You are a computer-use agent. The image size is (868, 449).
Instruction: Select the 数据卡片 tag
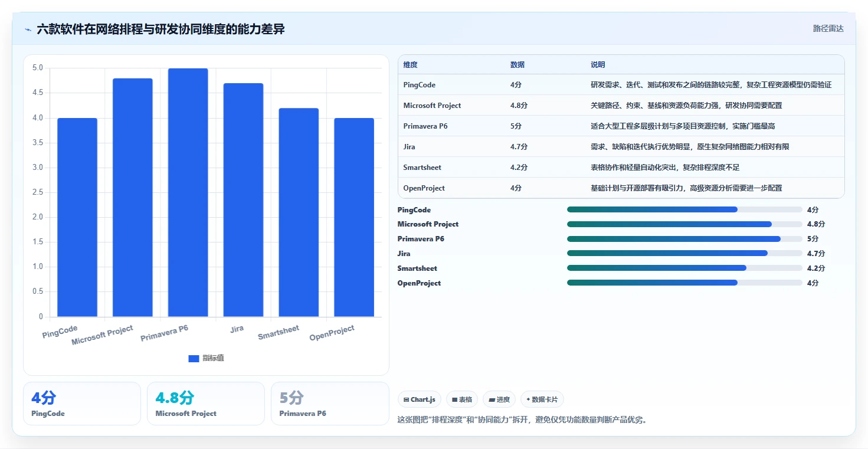click(x=542, y=399)
